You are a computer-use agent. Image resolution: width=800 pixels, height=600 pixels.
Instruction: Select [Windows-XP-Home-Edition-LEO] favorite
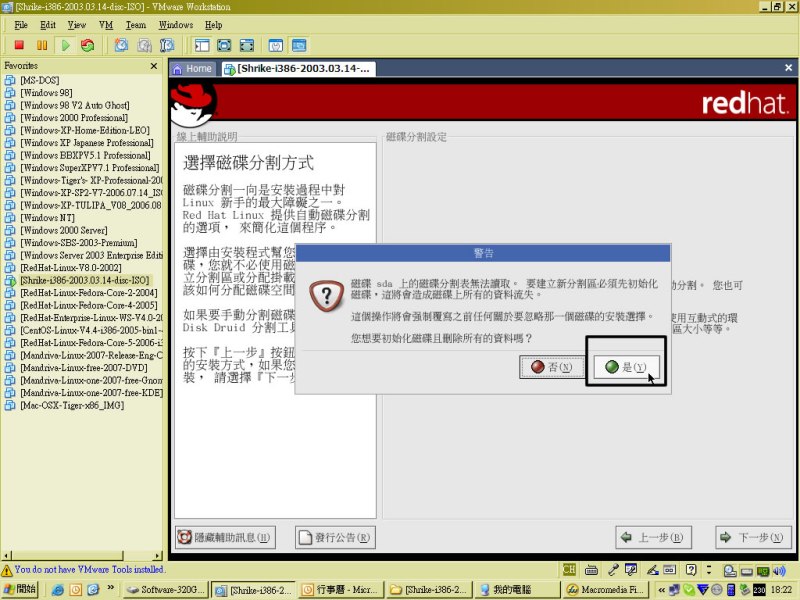coord(85,130)
